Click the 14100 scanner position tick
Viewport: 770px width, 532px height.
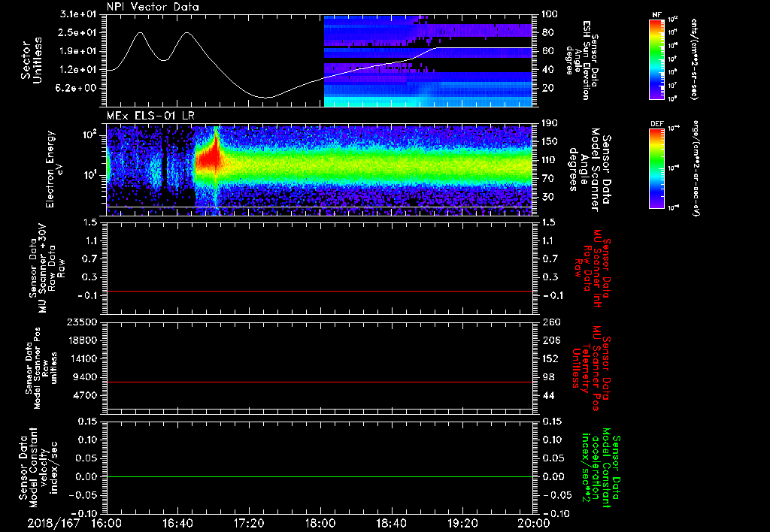coord(83,358)
